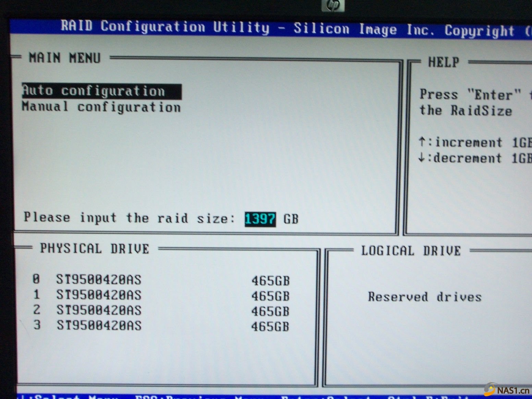Click the 465GB size of drive 2
The height and width of the screenshot is (399, 532).
[270, 311]
